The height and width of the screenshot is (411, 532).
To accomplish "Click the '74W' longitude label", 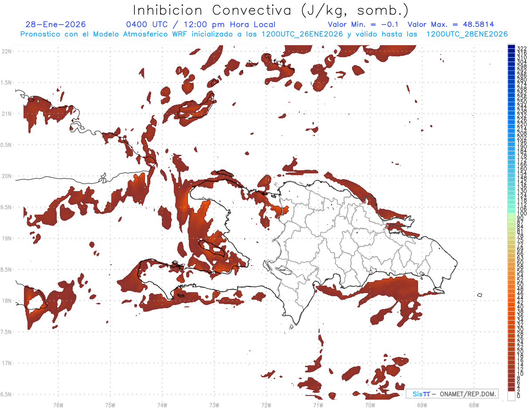I will pyautogui.click(x=162, y=405).
